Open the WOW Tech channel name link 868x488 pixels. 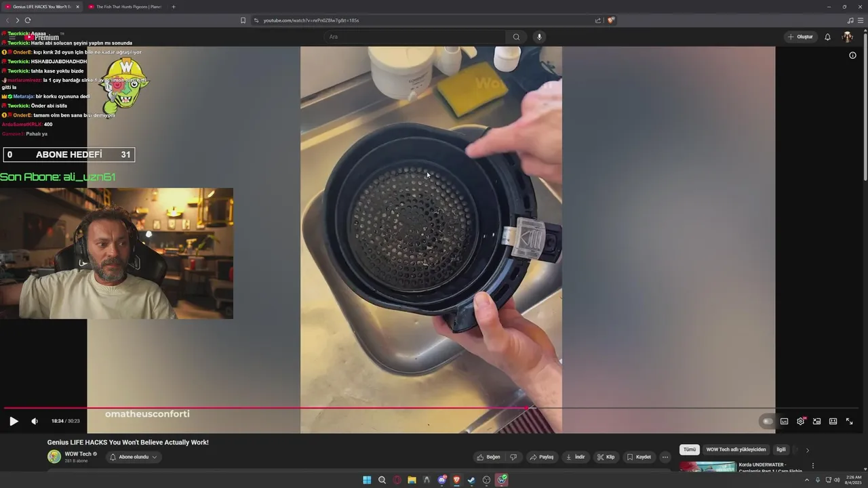pyautogui.click(x=78, y=454)
